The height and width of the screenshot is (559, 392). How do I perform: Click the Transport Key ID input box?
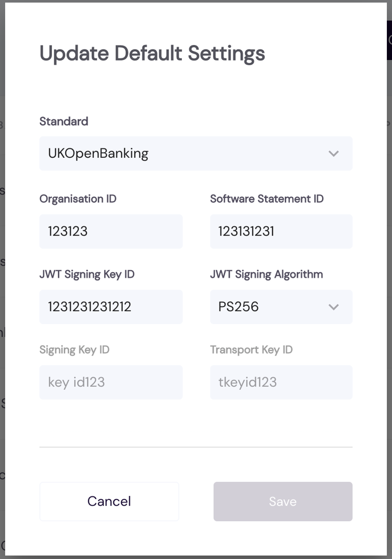click(281, 383)
